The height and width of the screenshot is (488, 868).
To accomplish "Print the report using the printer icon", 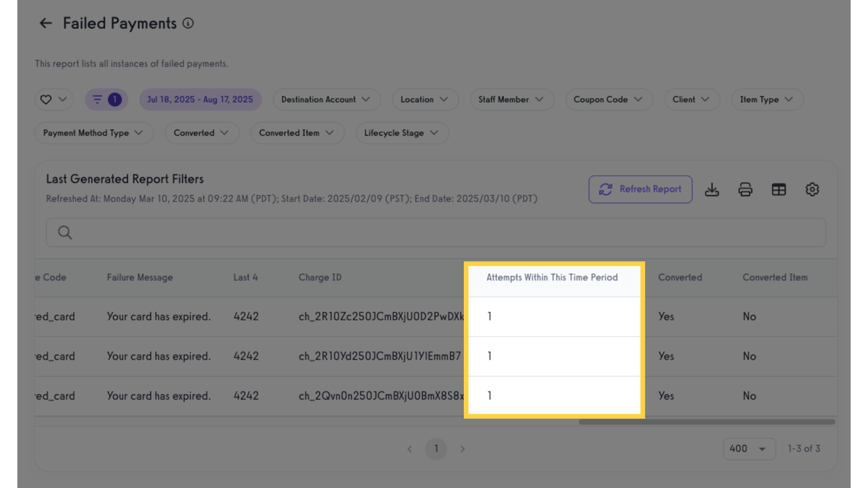I will coord(745,189).
